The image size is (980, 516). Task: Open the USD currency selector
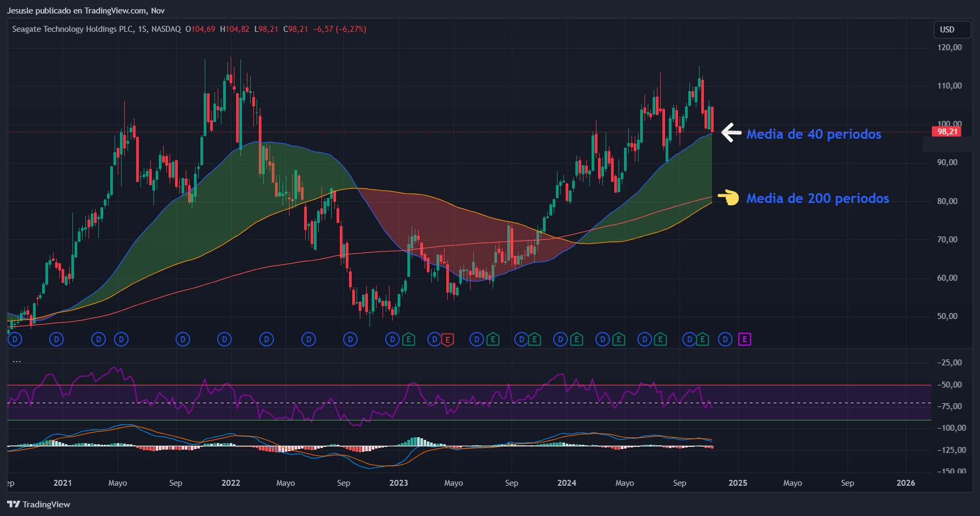(947, 30)
